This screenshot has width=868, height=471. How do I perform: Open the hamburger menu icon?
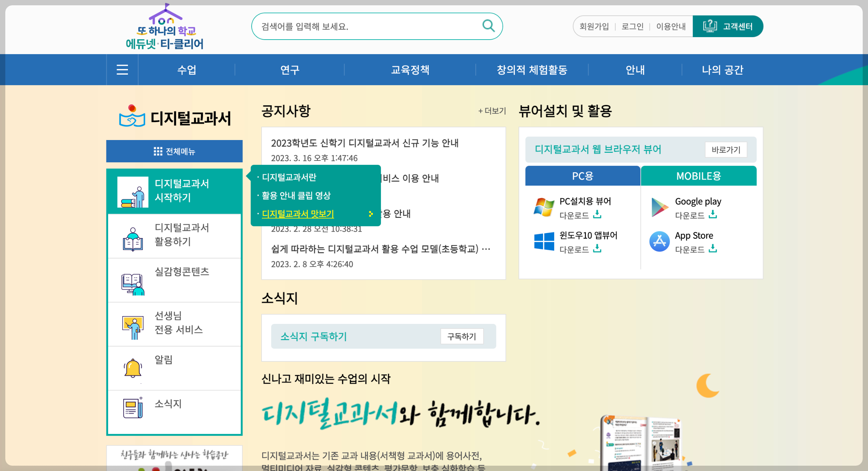(x=122, y=70)
